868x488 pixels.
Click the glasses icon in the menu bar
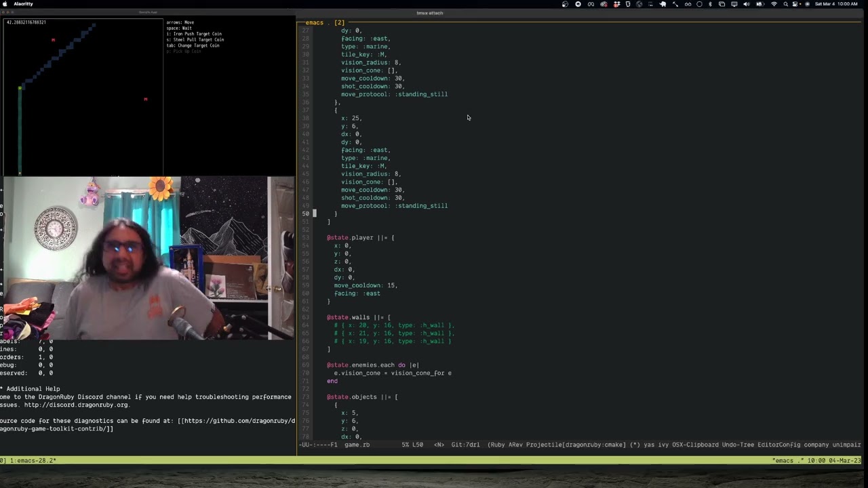tap(688, 4)
